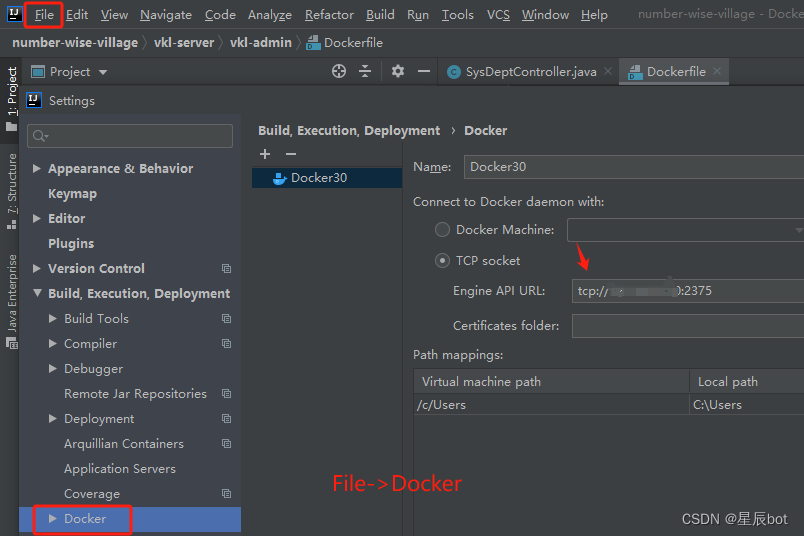The width and height of the screenshot is (804, 536).
Task: Add a new Docker configuration with plus
Action: [265, 154]
